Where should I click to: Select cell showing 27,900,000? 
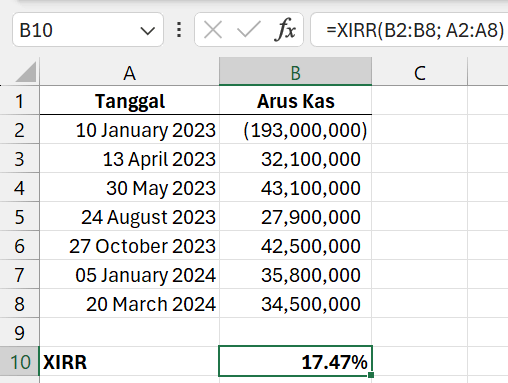(295, 216)
